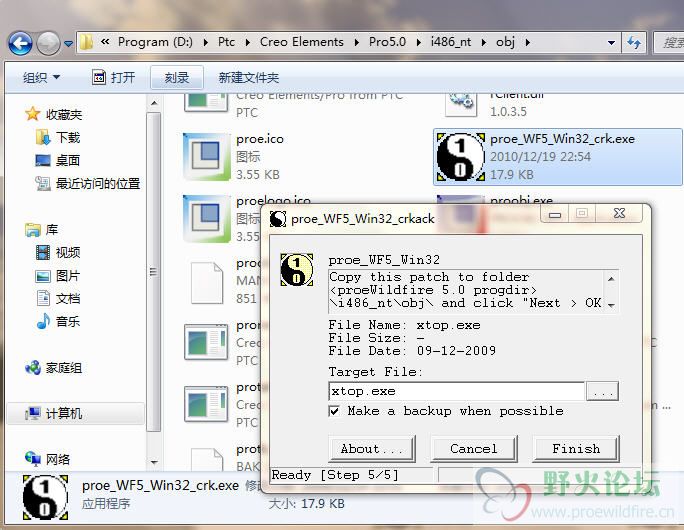This screenshot has height=530, width=684.
Task: Open the 视频 library
Action: [x=68, y=253]
